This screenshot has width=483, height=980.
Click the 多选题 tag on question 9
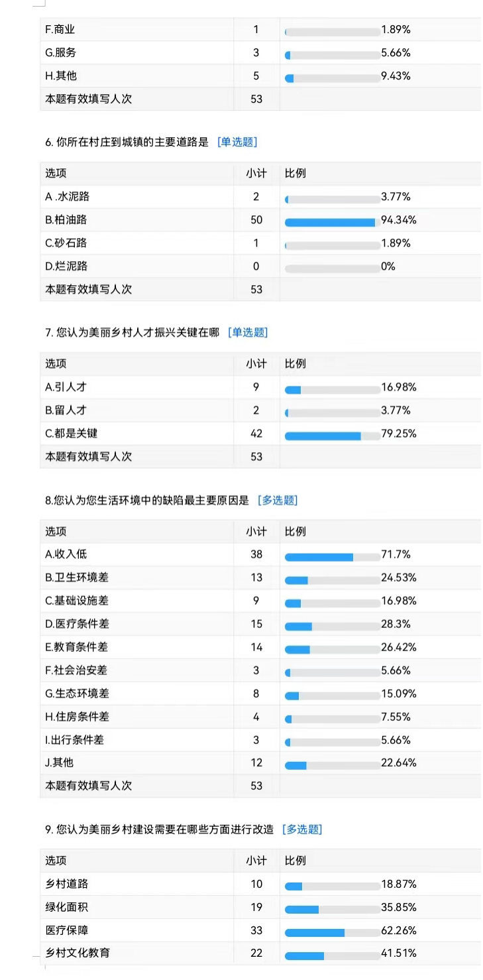point(302,829)
